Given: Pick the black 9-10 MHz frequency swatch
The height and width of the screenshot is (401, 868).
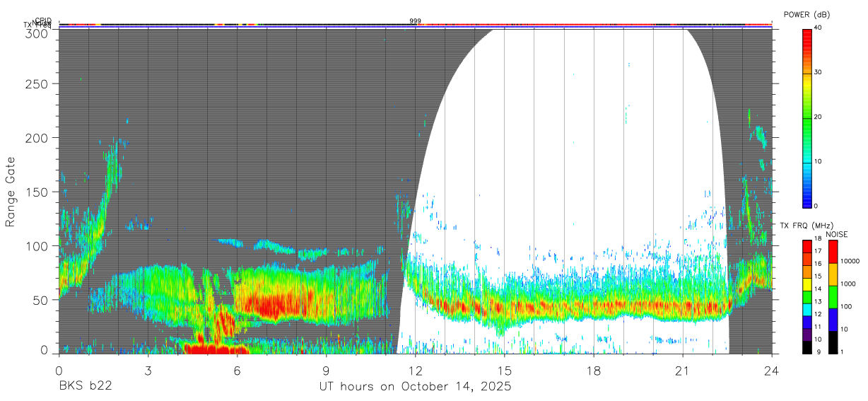Looking at the screenshot, I should pyautogui.click(x=807, y=347).
